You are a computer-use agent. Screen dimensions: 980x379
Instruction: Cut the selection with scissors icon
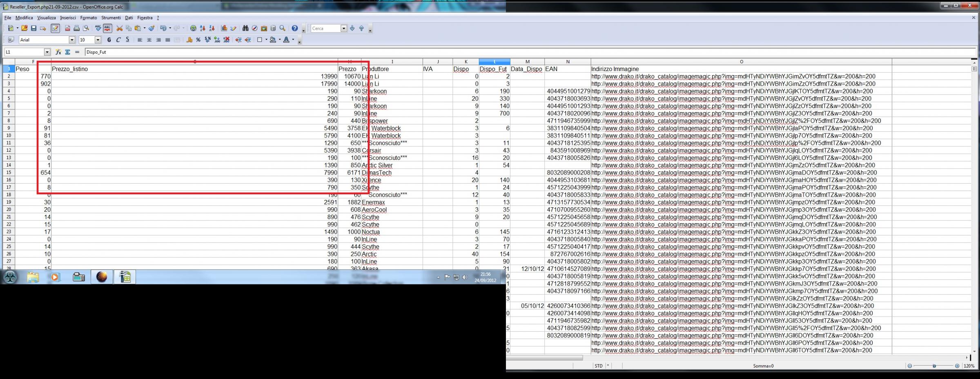tap(119, 28)
